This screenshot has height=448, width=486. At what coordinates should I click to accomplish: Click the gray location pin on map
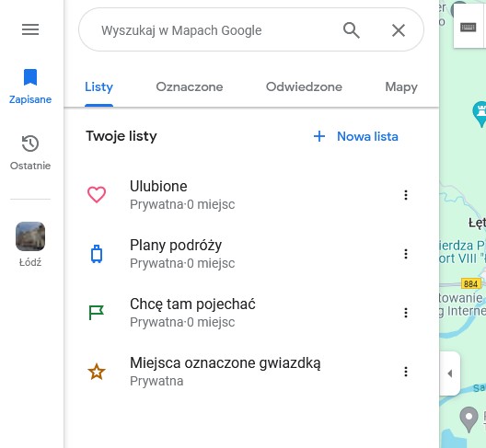click(x=469, y=419)
